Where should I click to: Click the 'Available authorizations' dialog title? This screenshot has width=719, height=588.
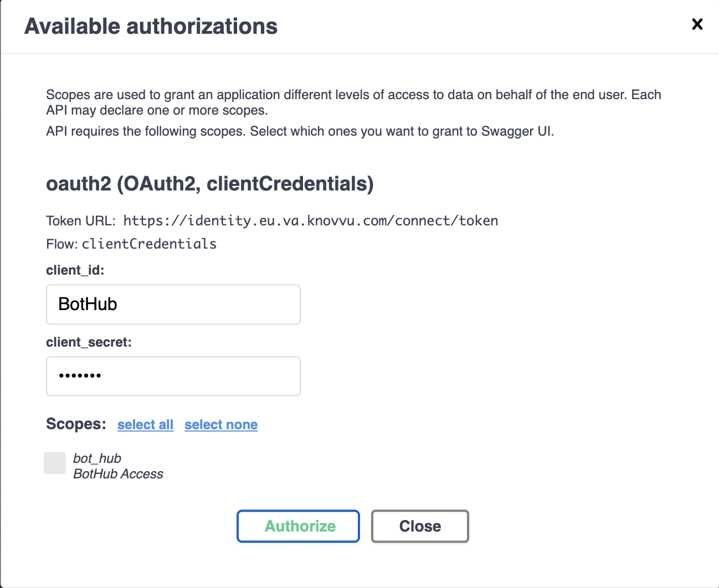click(151, 27)
